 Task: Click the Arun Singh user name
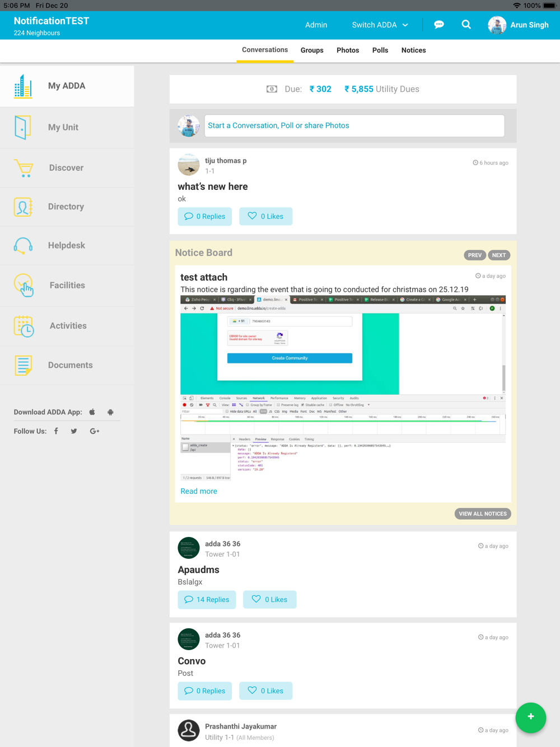click(530, 25)
